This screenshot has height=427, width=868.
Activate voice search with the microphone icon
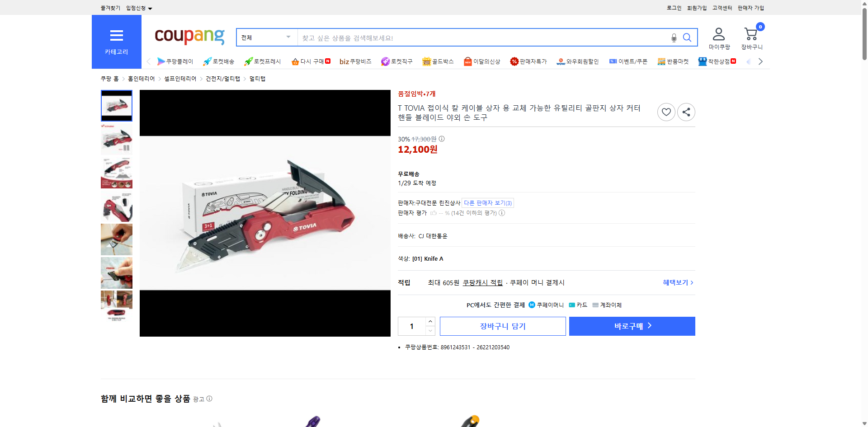click(x=674, y=38)
